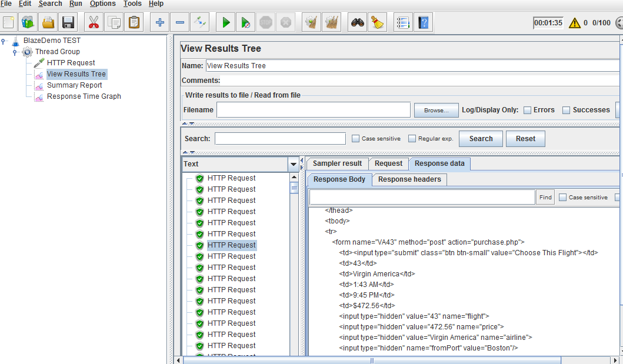
Task: Click the Filename input field
Action: point(313,110)
